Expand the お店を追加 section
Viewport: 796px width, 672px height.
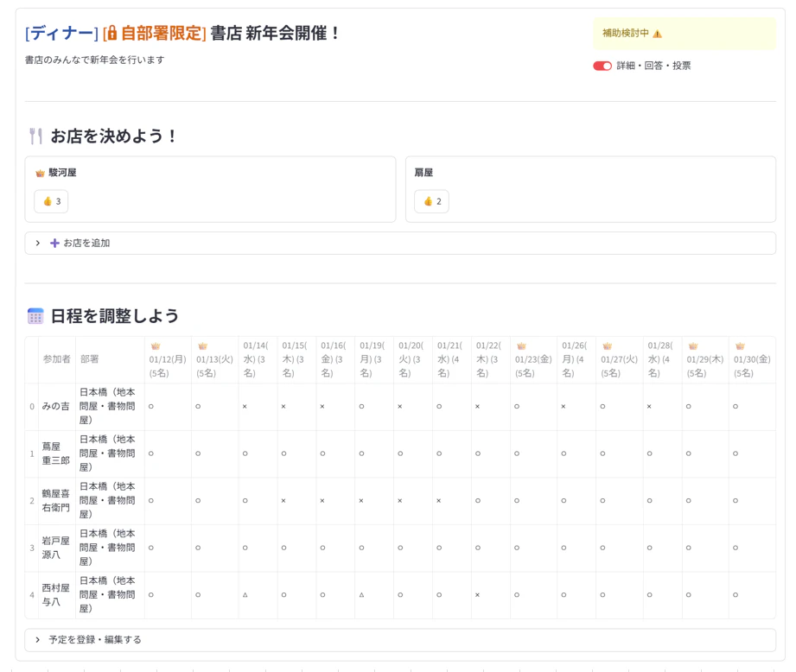400,243
